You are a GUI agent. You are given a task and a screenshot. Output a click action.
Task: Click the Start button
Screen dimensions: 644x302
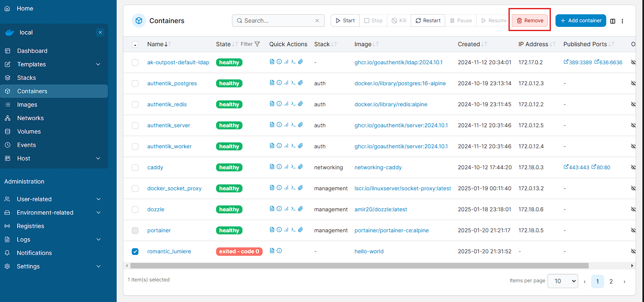[x=345, y=21]
